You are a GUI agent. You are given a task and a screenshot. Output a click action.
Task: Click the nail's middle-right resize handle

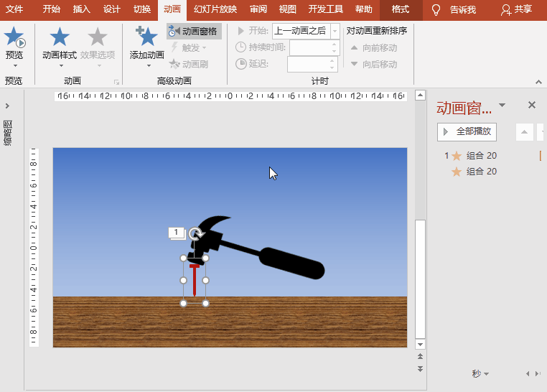[206, 281]
